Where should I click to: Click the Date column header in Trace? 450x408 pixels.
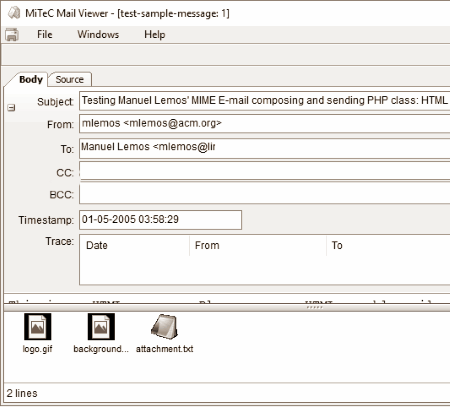click(x=135, y=246)
